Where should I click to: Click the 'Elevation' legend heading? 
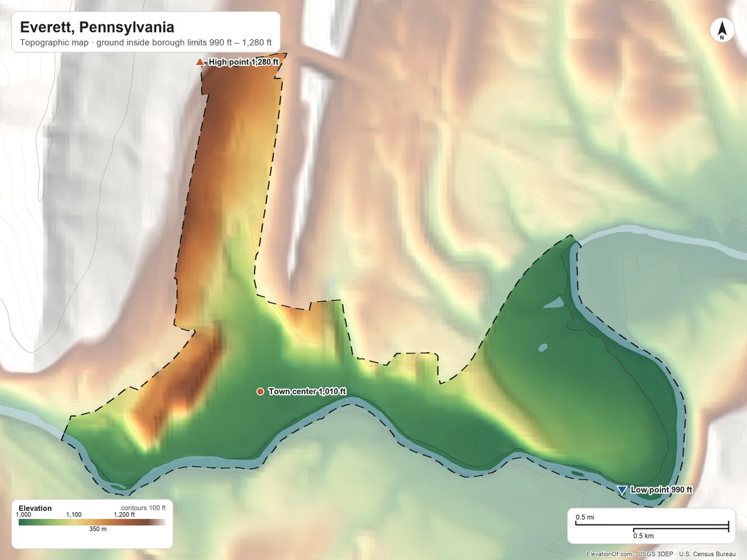tap(35, 508)
